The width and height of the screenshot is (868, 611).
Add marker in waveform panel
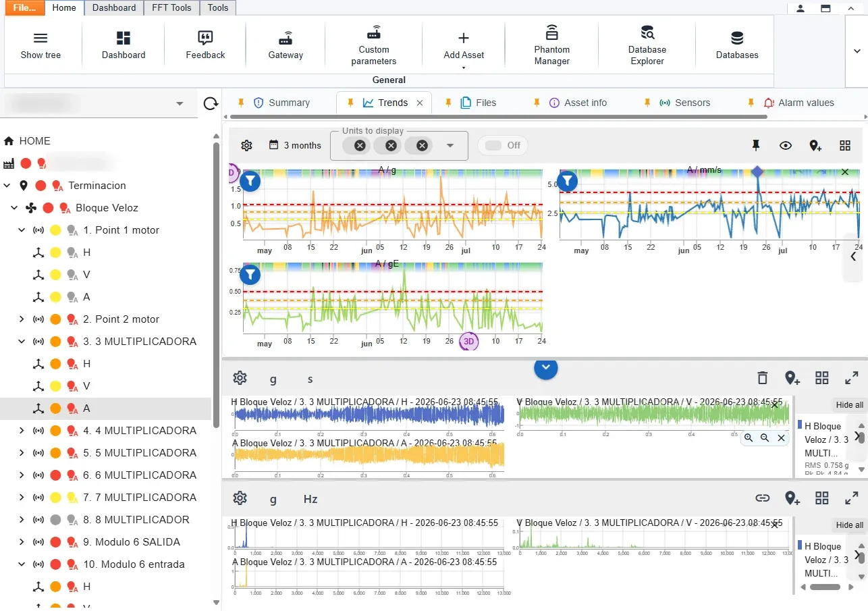coord(792,378)
